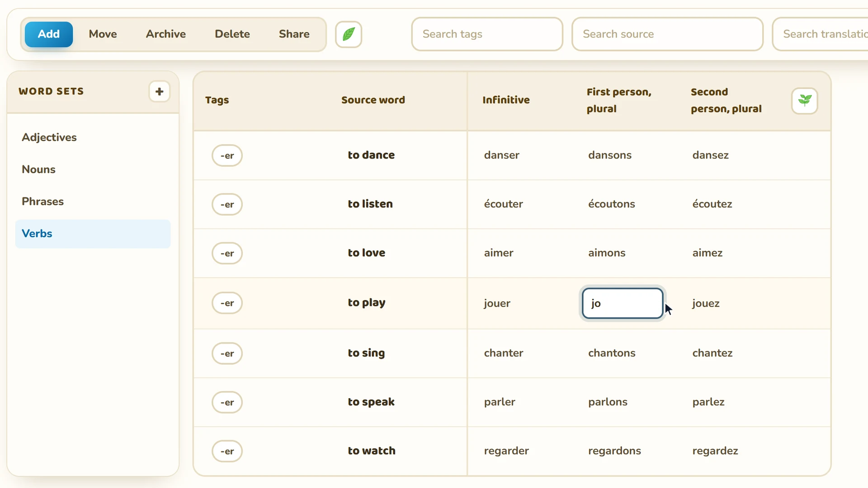Click the Delete button
Screen dimensions: 868x488
tap(232, 34)
